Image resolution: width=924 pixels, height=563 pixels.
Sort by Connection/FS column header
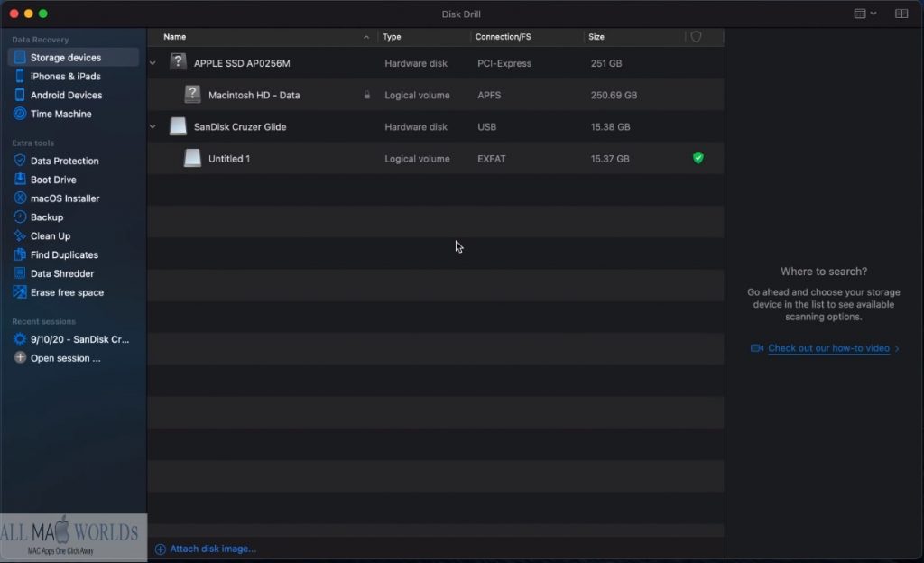tap(503, 36)
